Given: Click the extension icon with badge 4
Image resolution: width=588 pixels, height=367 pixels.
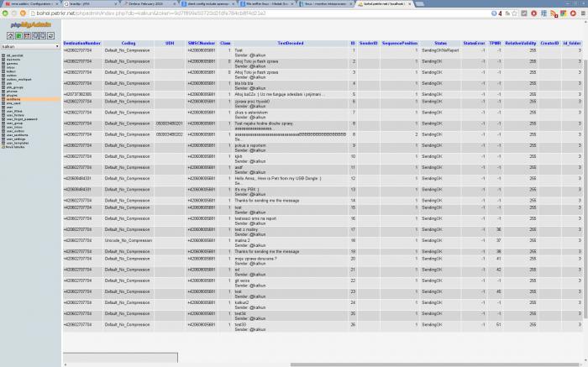Looking at the screenshot, I should 496,13.
